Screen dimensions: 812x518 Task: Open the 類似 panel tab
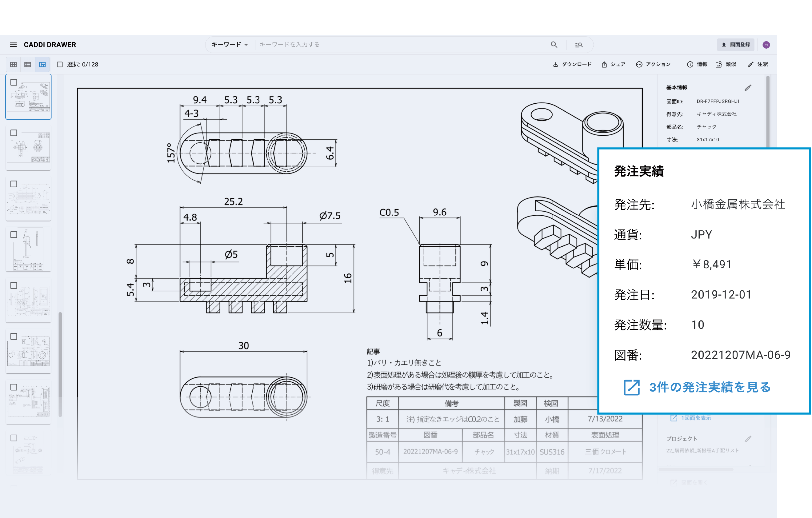[x=726, y=64]
